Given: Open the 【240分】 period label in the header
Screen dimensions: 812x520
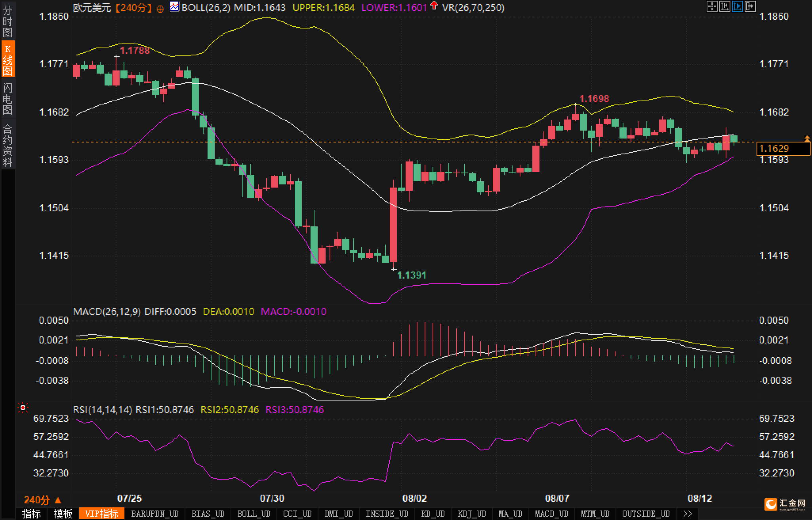Looking at the screenshot, I should (134, 8).
